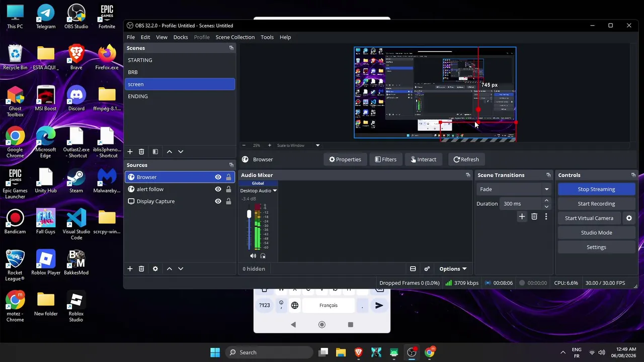Click Start Virtual Camera button

click(x=589, y=218)
